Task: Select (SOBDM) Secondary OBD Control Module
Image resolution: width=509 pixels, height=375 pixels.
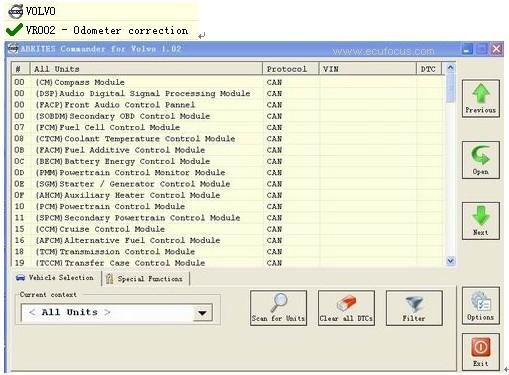Action: (228, 116)
